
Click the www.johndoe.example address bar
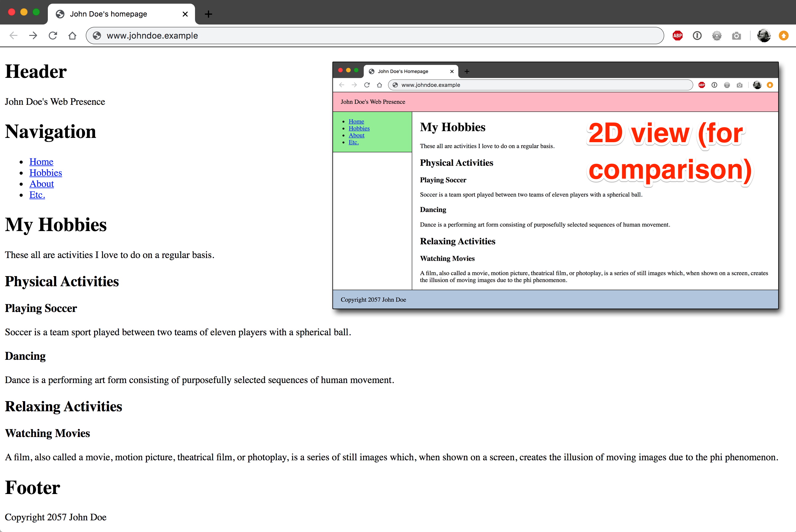[x=152, y=35]
